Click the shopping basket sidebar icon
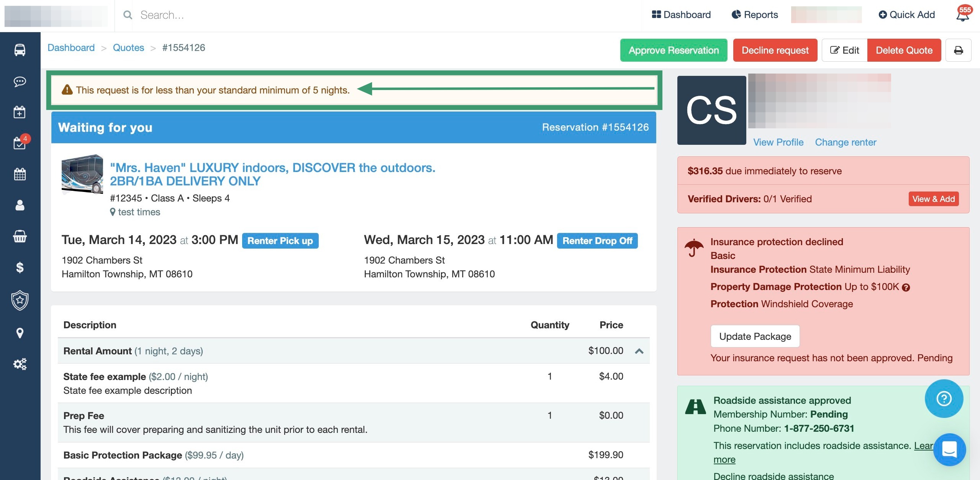 tap(20, 236)
